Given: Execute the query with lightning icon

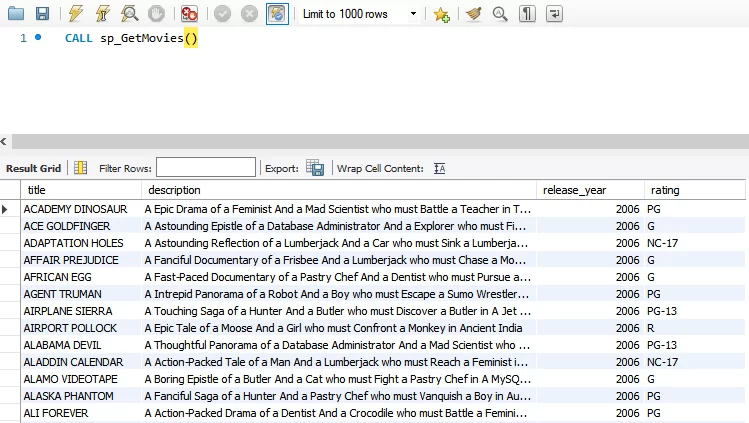Looking at the screenshot, I should click(x=75, y=14).
